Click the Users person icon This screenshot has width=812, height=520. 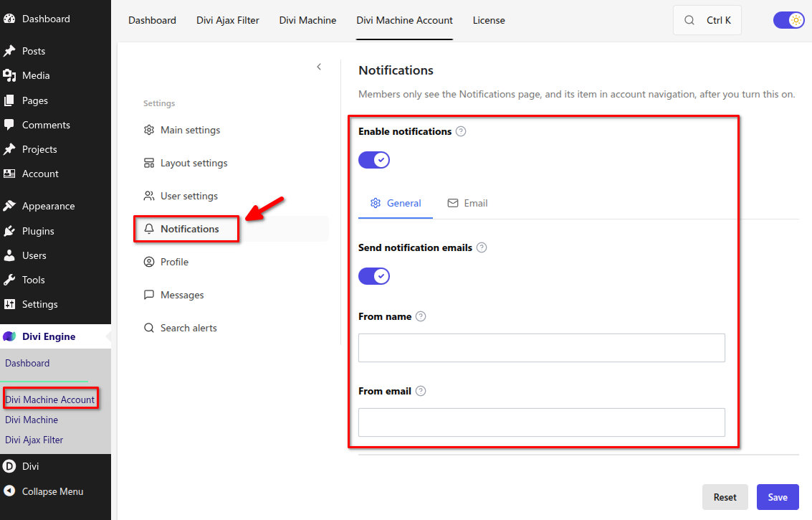pyautogui.click(x=9, y=255)
